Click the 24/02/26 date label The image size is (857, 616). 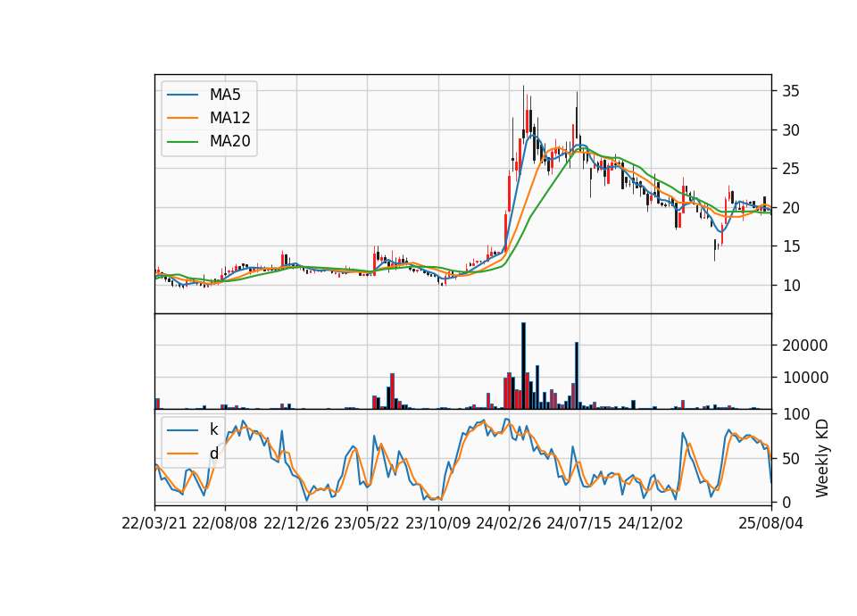click(508, 523)
